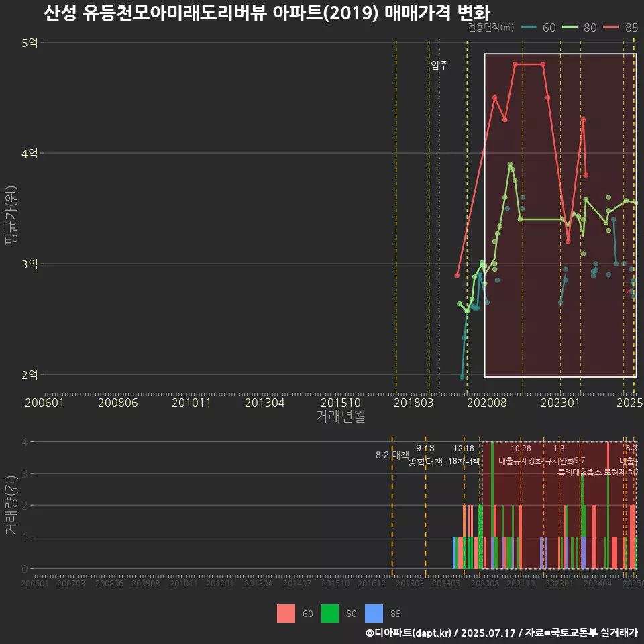Image resolution: width=644 pixels, height=644 pixels.
Task: Click the 입주 marker label
Action: [439, 65]
